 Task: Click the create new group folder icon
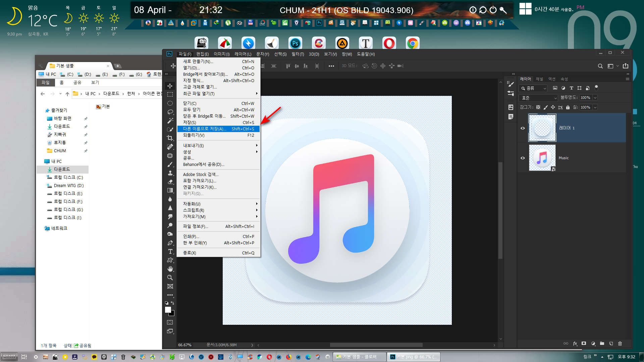point(602,344)
